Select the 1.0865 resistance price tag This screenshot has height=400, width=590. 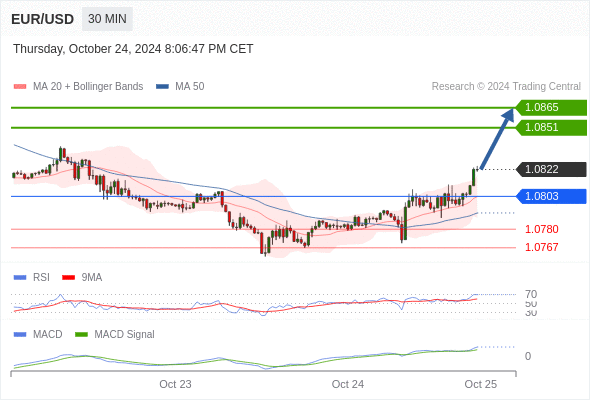pos(551,108)
